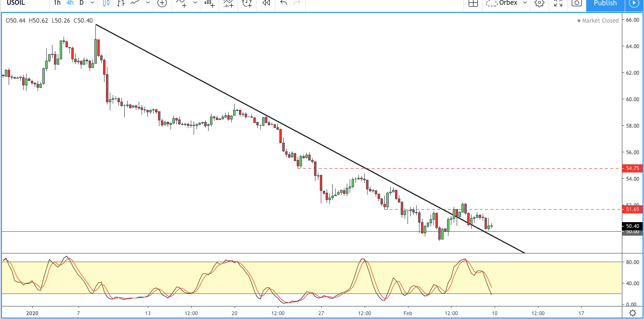Image resolution: width=644 pixels, height=319 pixels.
Task: Click the 66.00 price scale label
Action: tap(631, 20)
